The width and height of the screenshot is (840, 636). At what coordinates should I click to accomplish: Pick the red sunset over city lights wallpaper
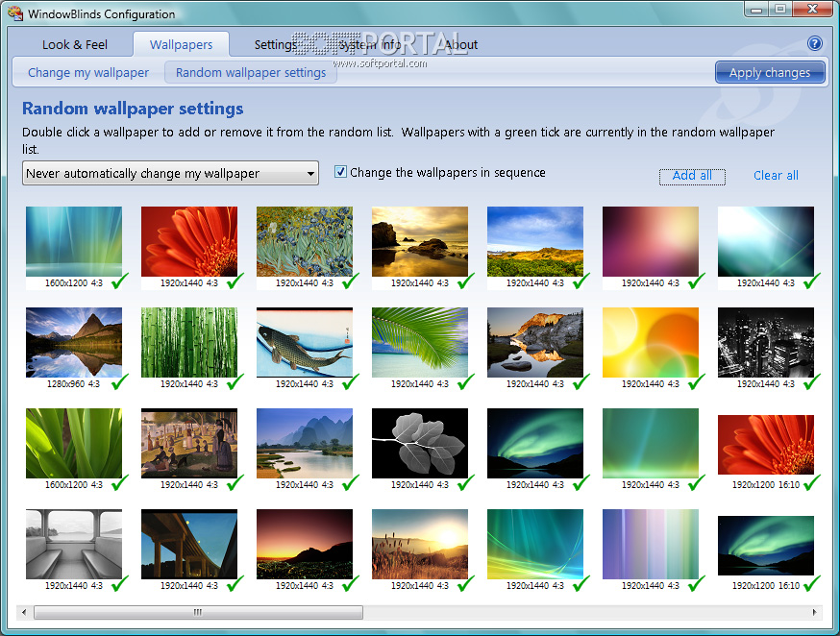tap(305, 544)
